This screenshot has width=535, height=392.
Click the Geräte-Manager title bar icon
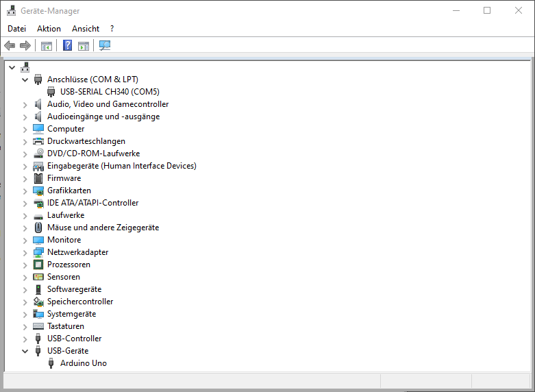[x=11, y=10]
